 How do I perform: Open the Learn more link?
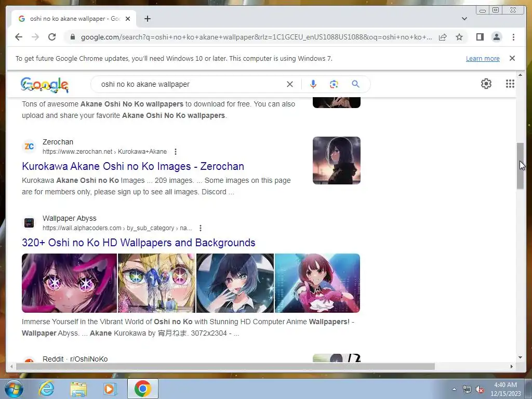pos(483,58)
